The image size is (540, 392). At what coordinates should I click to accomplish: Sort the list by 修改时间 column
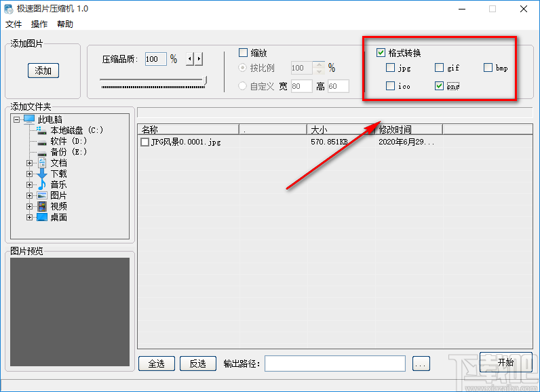point(409,130)
